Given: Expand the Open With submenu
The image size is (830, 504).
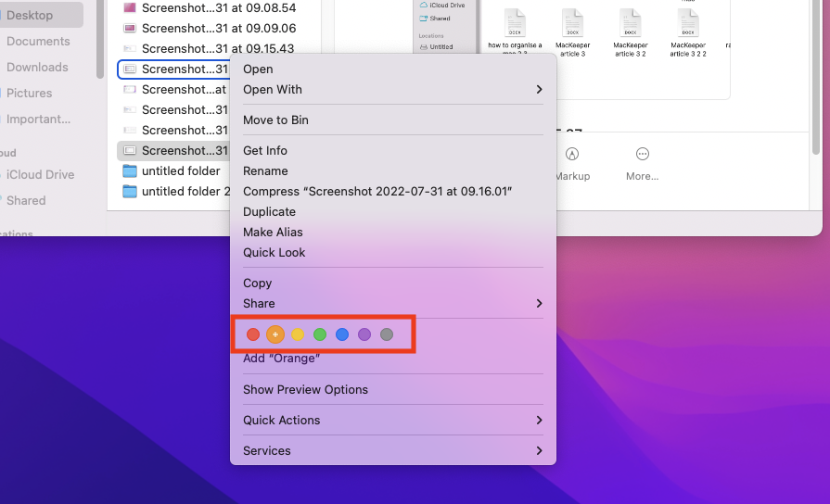Looking at the screenshot, I should pos(393,89).
